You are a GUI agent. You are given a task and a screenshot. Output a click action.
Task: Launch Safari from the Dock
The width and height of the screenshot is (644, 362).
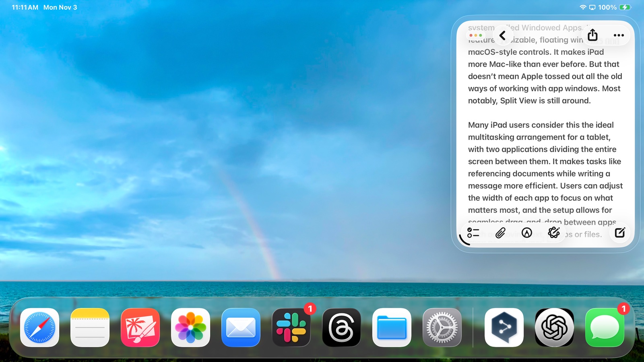(39, 327)
